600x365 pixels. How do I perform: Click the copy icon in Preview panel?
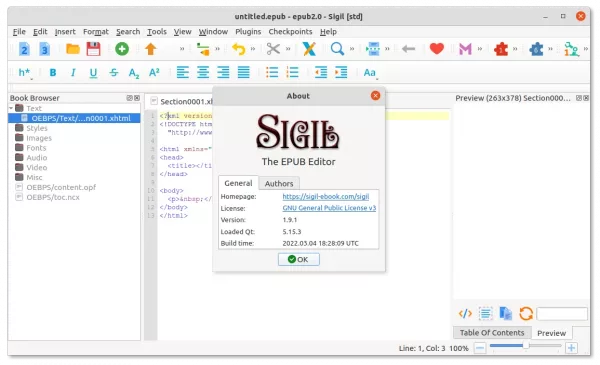pos(505,314)
